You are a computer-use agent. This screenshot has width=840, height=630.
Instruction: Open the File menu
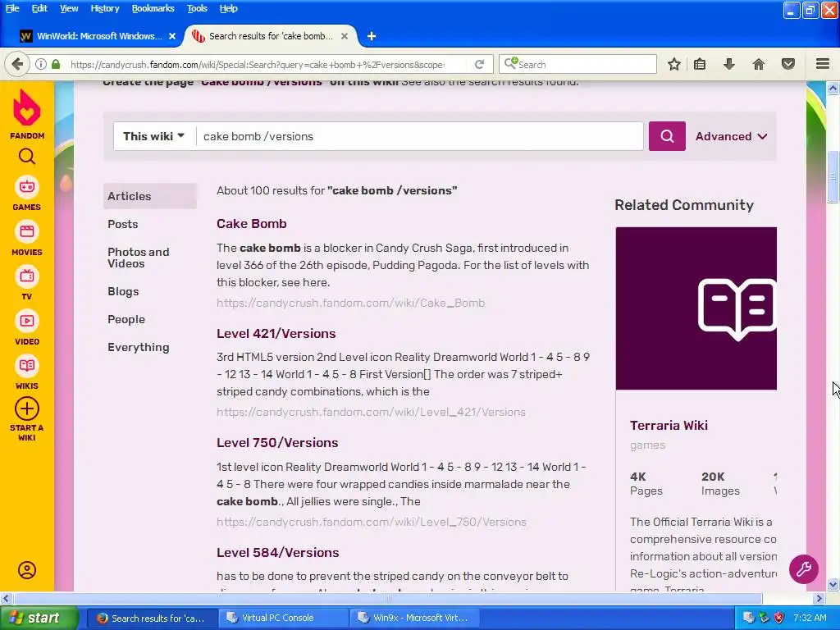coord(12,8)
